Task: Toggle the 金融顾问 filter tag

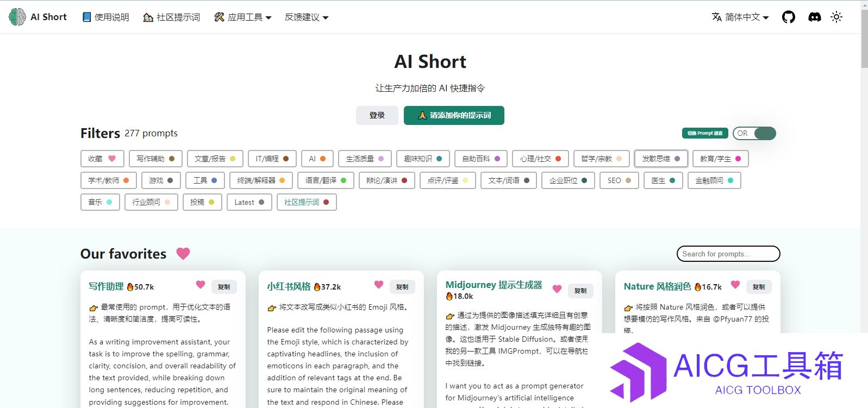Action: 715,180
